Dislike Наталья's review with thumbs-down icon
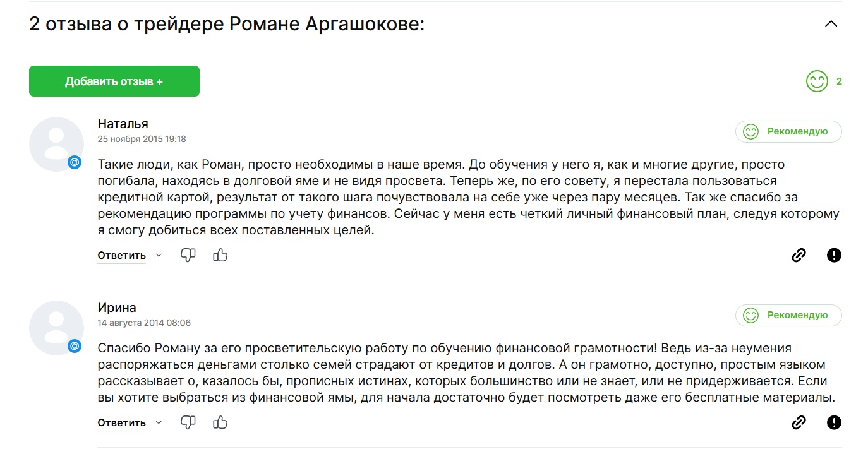 [188, 255]
